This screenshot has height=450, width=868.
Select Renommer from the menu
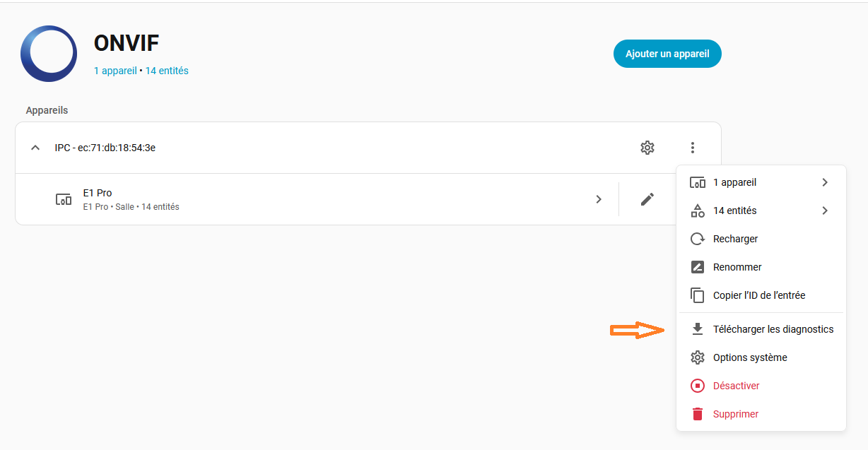click(x=737, y=267)
